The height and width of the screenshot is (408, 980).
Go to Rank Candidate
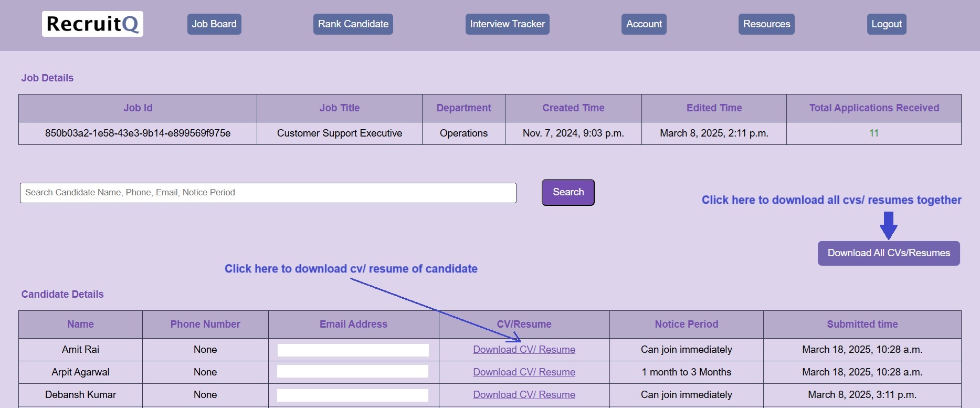pos(353,24)
